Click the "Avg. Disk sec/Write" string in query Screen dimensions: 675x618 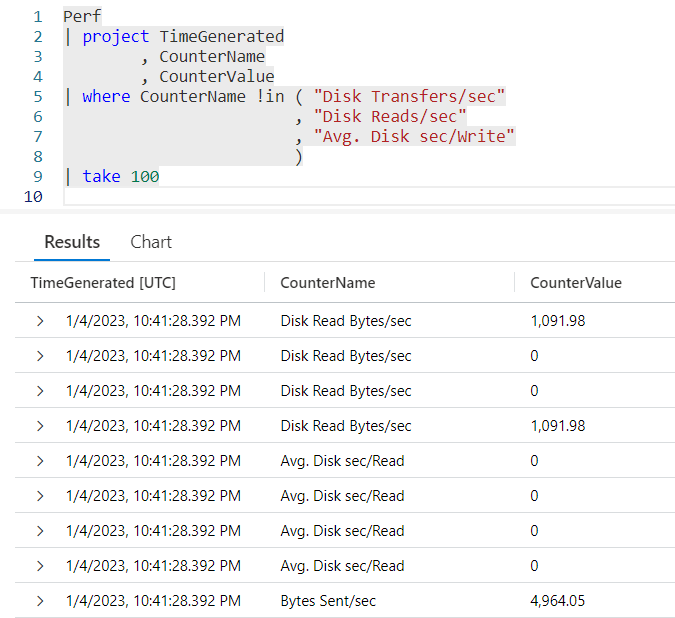[x=414, y=137]
